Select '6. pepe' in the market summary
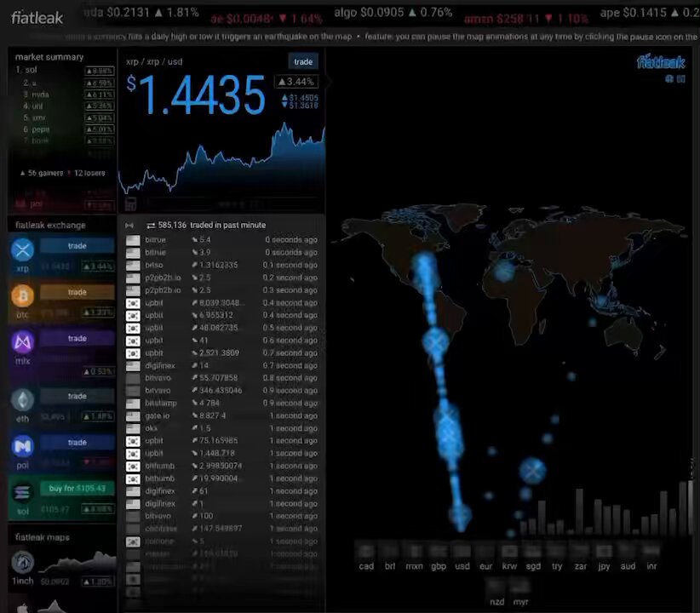This screenshot has height=613, width=700. [64, 129]
